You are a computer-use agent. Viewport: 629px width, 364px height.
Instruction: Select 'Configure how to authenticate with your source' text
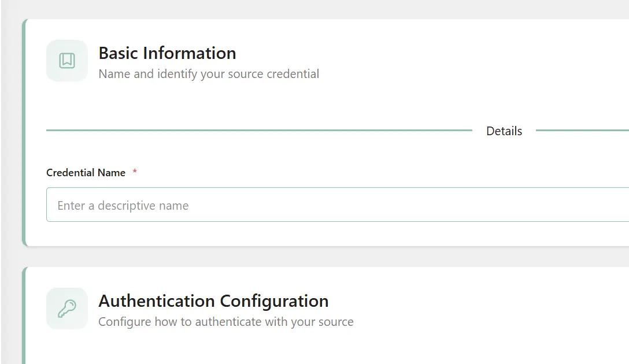(x=225, y=322)
